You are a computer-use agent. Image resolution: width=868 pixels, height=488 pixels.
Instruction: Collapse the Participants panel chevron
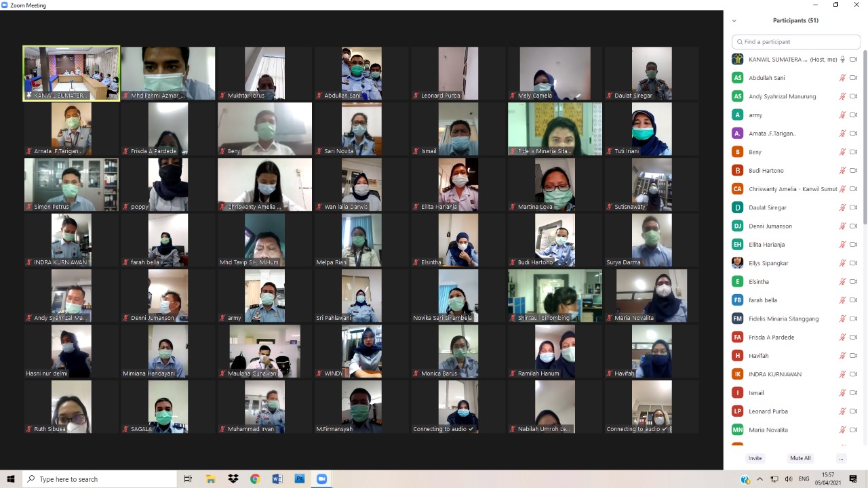(734, 21)
